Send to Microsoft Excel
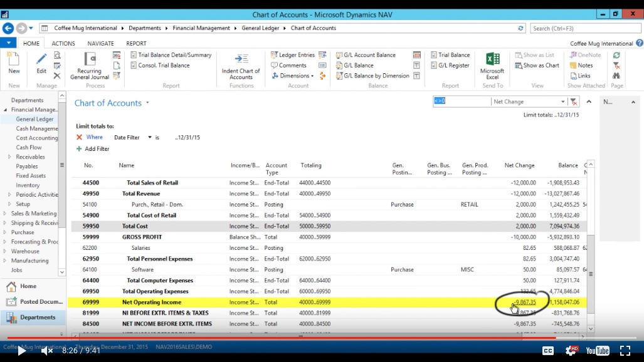This screenshot has width=644, height=362. [x=492, y=66]
